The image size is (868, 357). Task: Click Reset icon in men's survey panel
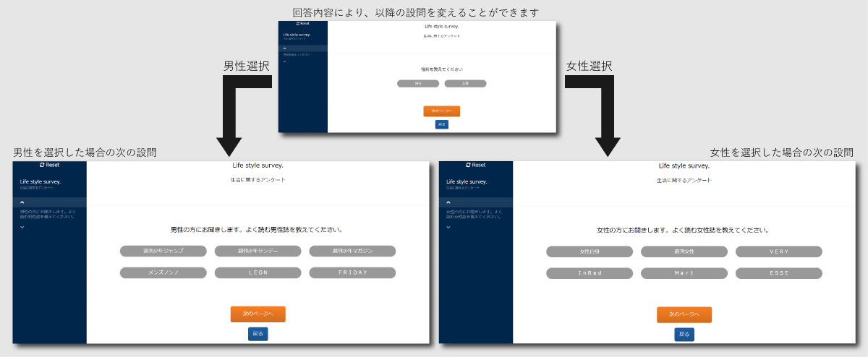point(42,165)
